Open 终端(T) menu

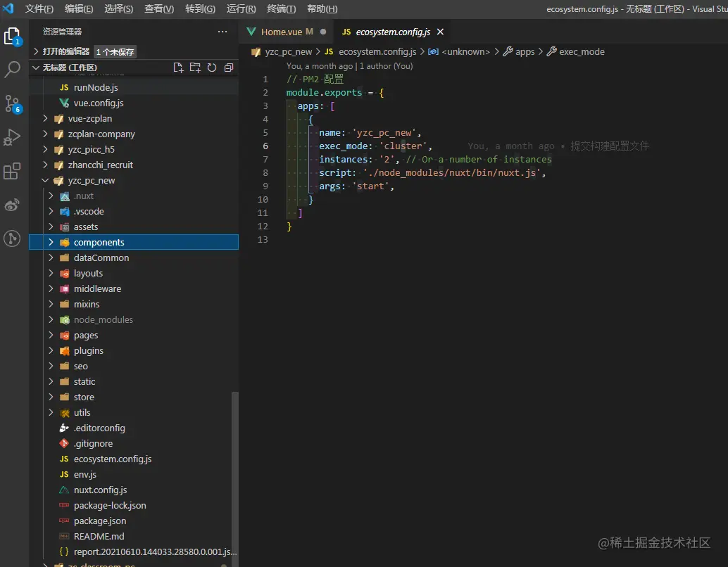282,9
